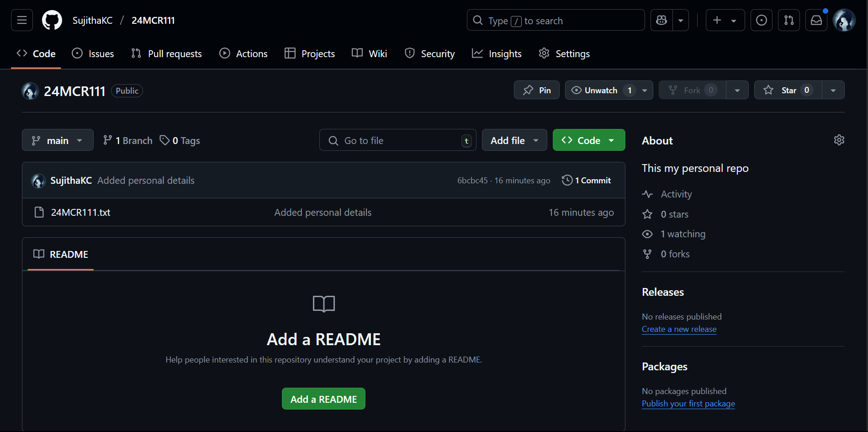This screenshot has width=868, height=432.
Task: Click Create a new release
Action: [679, 329]
